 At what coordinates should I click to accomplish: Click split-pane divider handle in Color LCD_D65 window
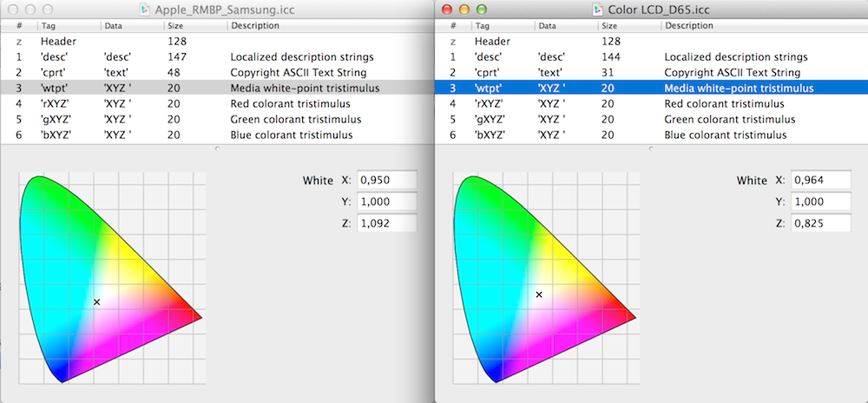pos(651,149)
